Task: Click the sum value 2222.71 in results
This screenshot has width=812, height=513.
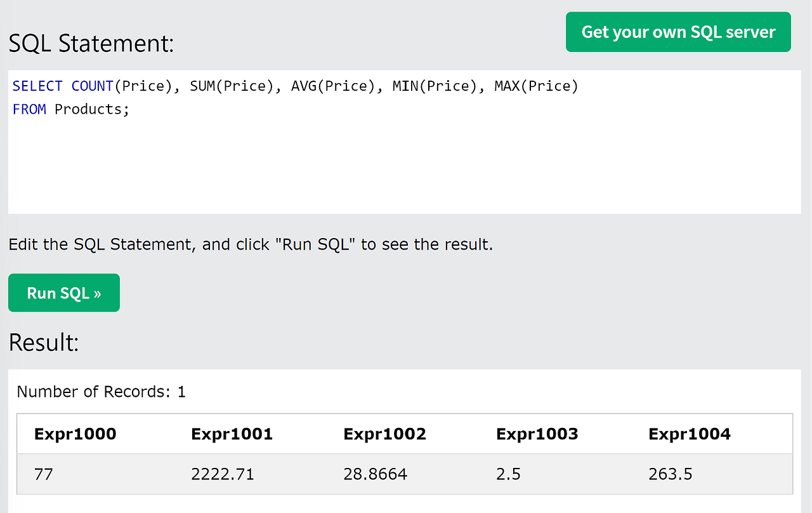Action: (222, 474)
